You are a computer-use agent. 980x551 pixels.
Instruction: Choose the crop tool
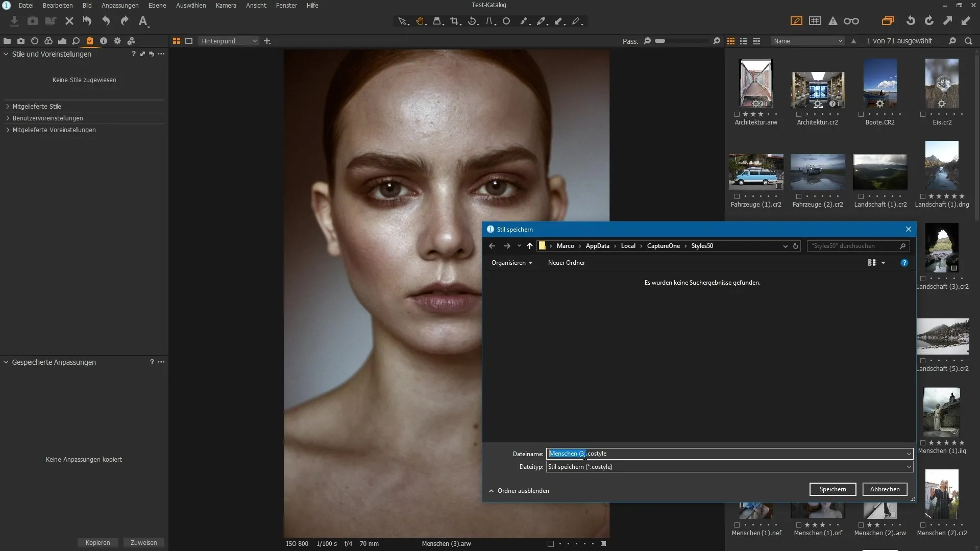(x=455, y=21)
